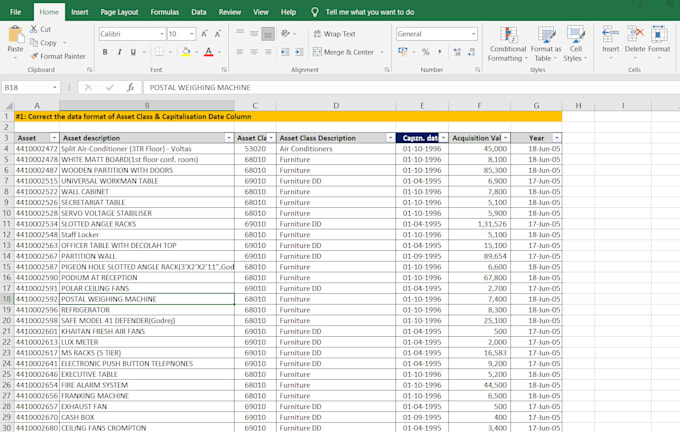The height and width of the screenshot is (432, 680).
Task: Apply Comma Style format
Action: (440, 52)
